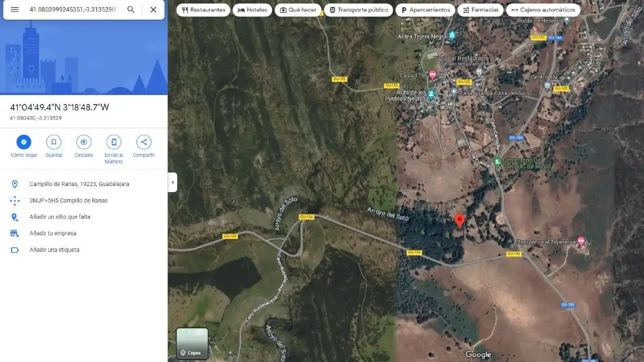This screenshot has width=644, height=362.
Task: Click the Ruta de los Pueblos Negros marker
Action: [x=431, y=94]
